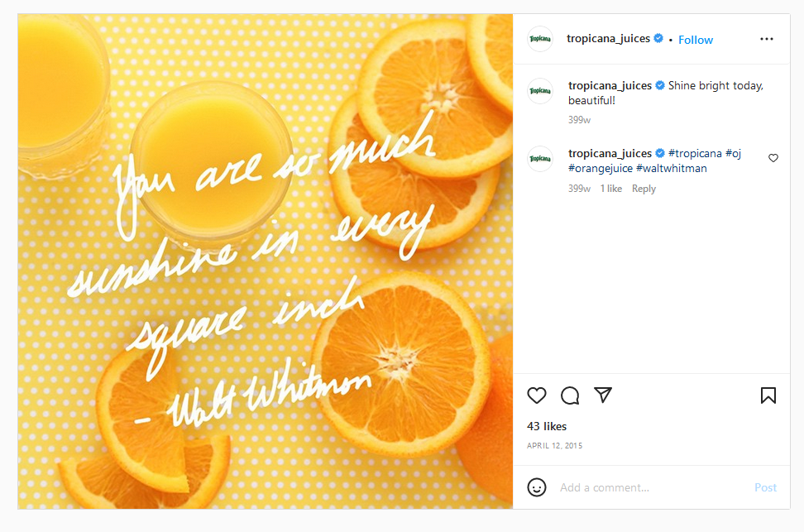Reply to the hashtag comment
The height and width of the screenshot is (532, 804).
pyautogui.click(x=644, y=189)
